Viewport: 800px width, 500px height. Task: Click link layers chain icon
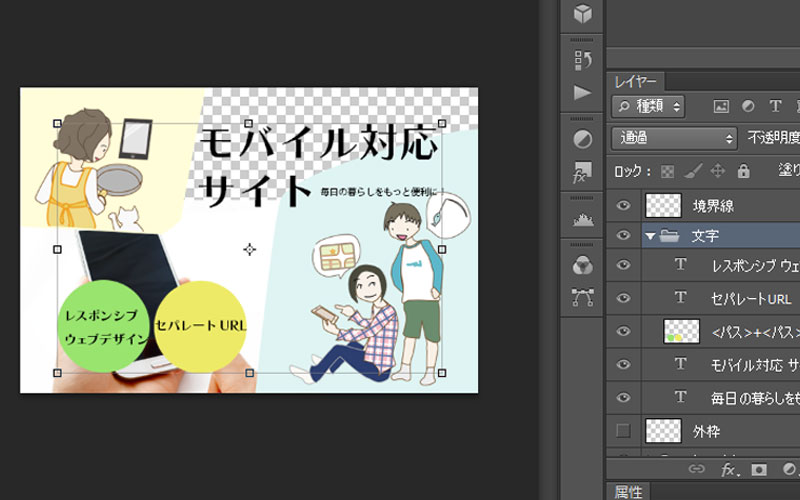click(x=696, y=469)
